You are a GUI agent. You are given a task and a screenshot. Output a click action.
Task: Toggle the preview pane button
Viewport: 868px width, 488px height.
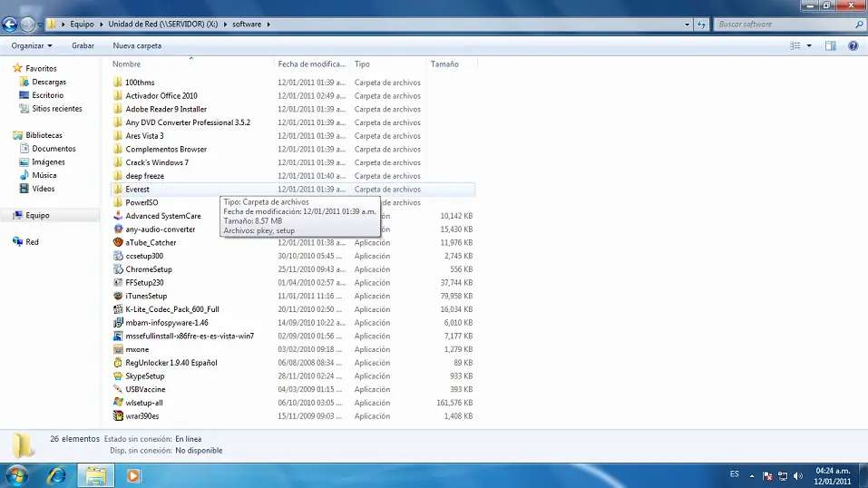tap(830, 45)
